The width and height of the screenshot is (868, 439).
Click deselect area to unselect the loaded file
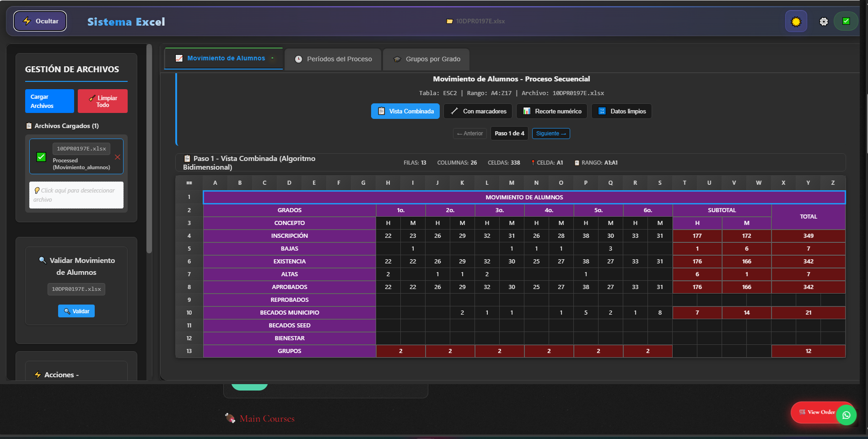click(x=76, y=194)
